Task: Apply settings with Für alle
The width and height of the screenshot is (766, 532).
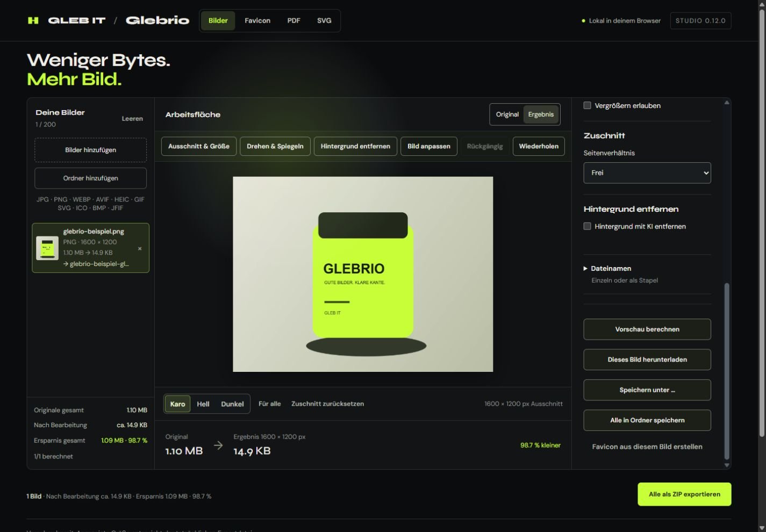Action: coord(269,404)
